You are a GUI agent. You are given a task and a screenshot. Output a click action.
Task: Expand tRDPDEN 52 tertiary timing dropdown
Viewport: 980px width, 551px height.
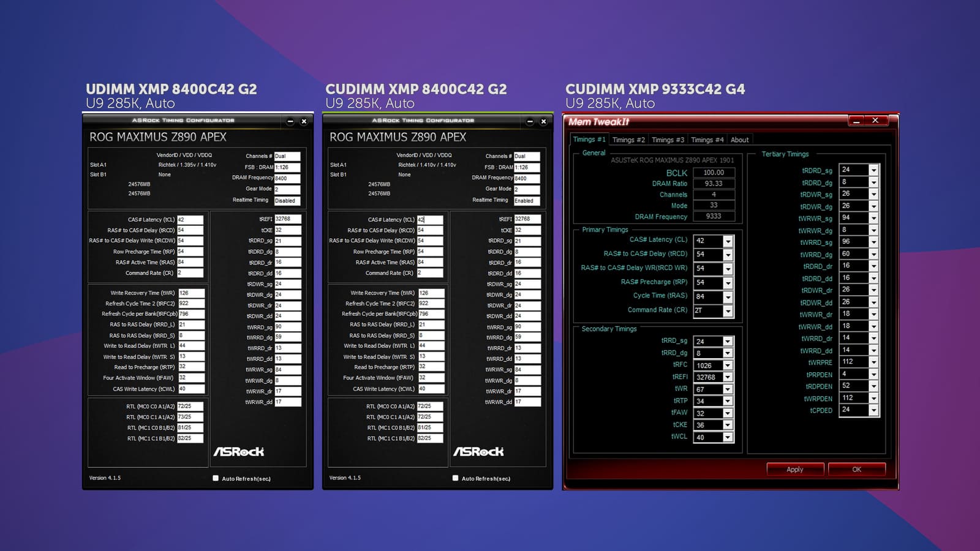(873, 386)
